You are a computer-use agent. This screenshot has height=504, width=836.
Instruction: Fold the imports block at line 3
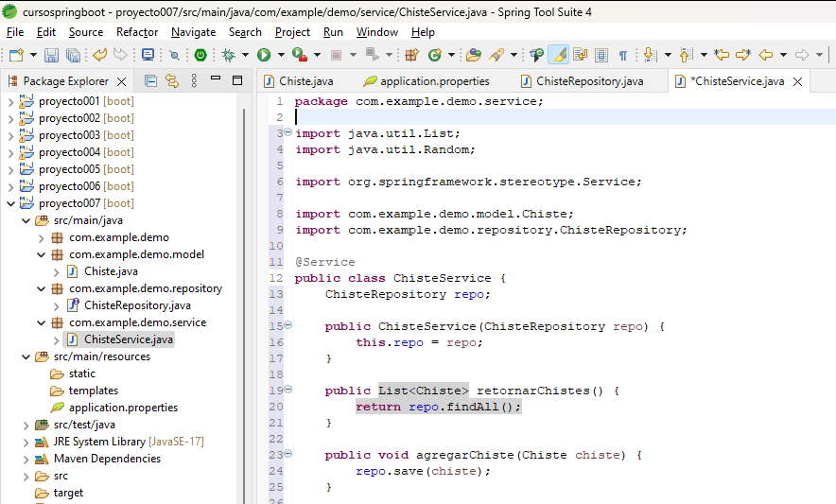[x=287, y=131]
